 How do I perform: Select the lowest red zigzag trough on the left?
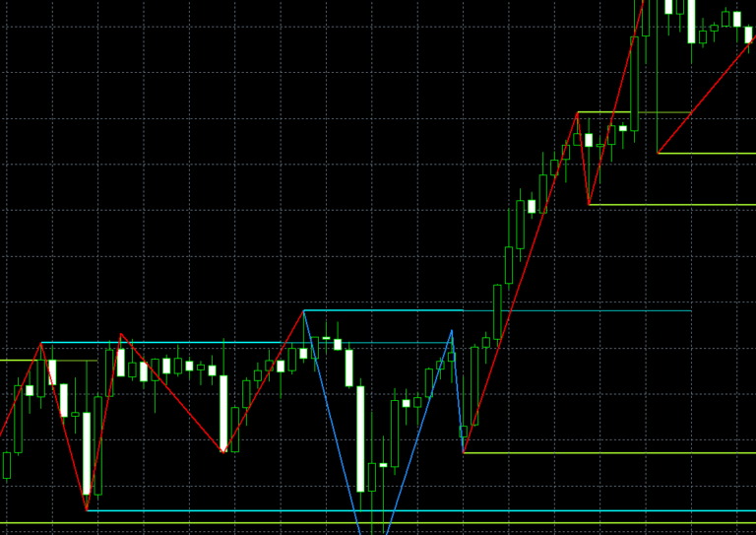87,509
